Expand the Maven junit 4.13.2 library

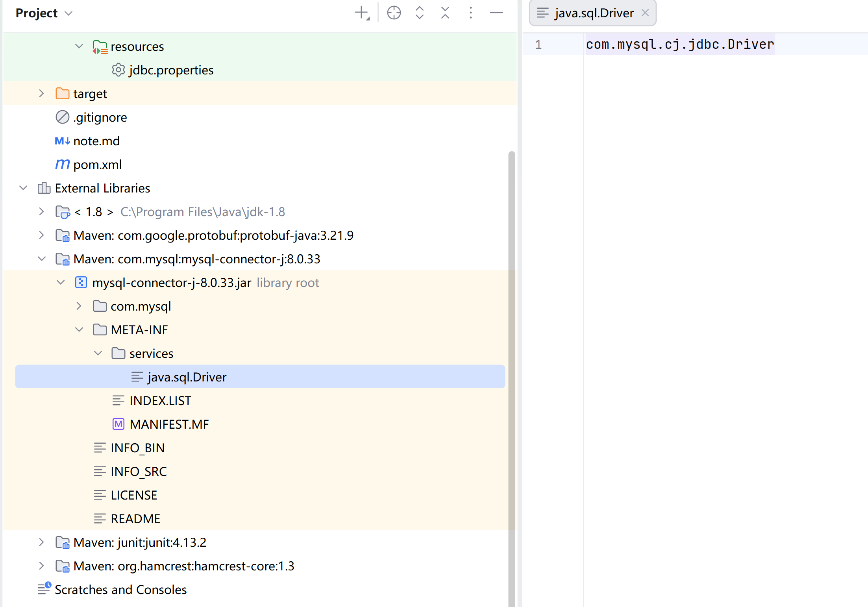click(x=41, y=542)
